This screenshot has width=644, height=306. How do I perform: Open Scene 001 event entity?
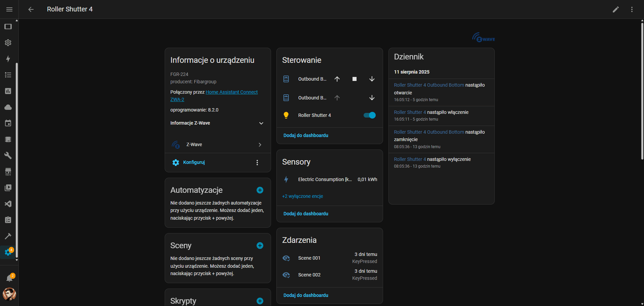click(x=309, y=258)
